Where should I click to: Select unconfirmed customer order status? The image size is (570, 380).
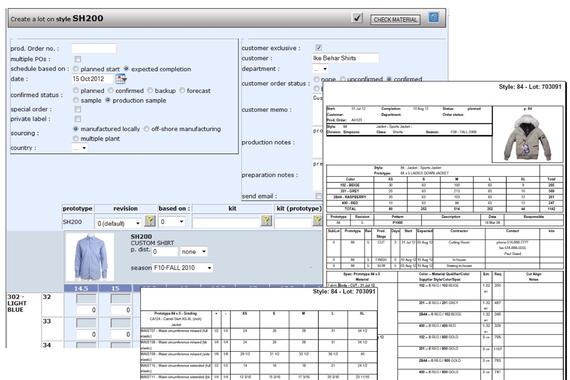pos(342,79)
